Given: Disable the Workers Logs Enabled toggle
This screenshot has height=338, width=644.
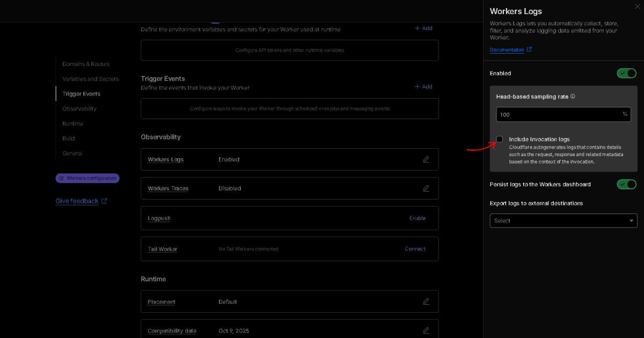Looking at the screenshot, I should coord(626,73).
